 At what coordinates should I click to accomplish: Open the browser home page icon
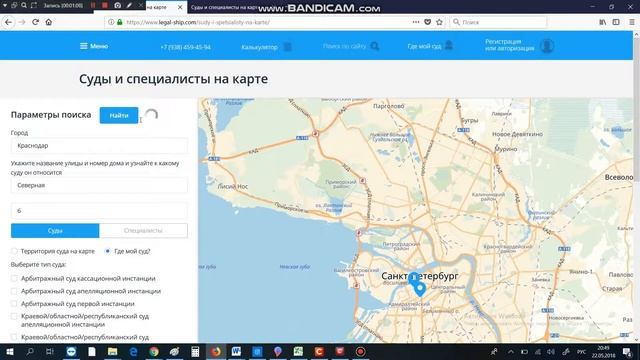(49, 22)
